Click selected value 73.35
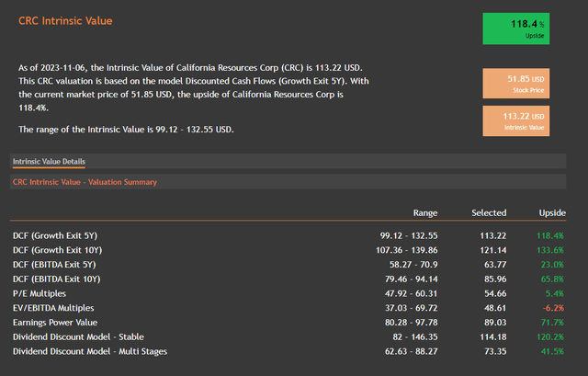The width and height of the screenshot is (588, 376). [x=495, y=351]
